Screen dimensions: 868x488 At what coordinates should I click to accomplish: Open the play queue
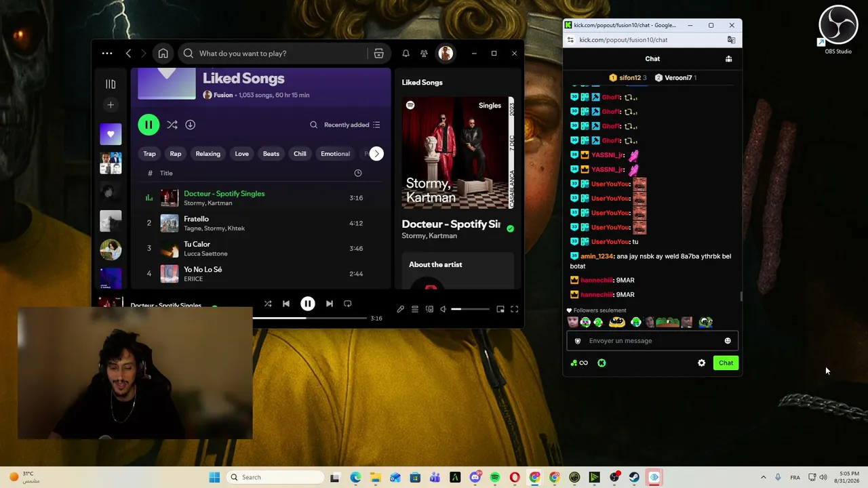(x=415, y=309)
